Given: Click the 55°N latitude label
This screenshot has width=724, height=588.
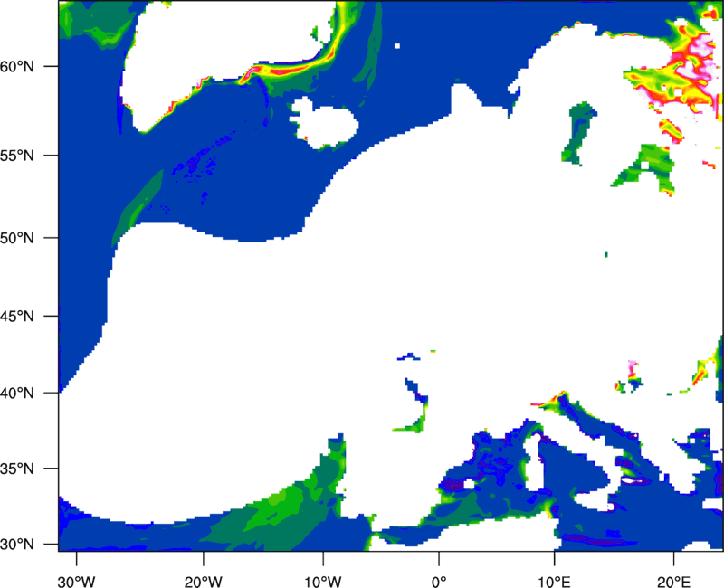Looking at the screenshot, I should (x=17, y=156).
